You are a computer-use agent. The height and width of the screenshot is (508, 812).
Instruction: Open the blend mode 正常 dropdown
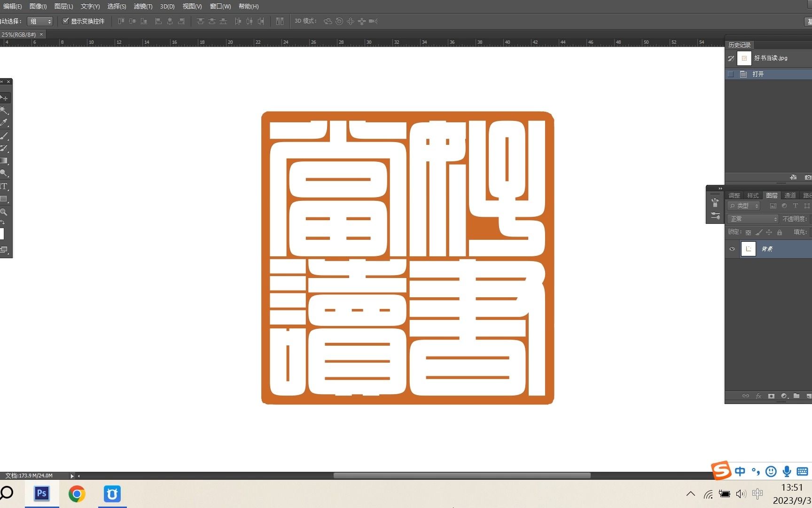pos(753,219)
